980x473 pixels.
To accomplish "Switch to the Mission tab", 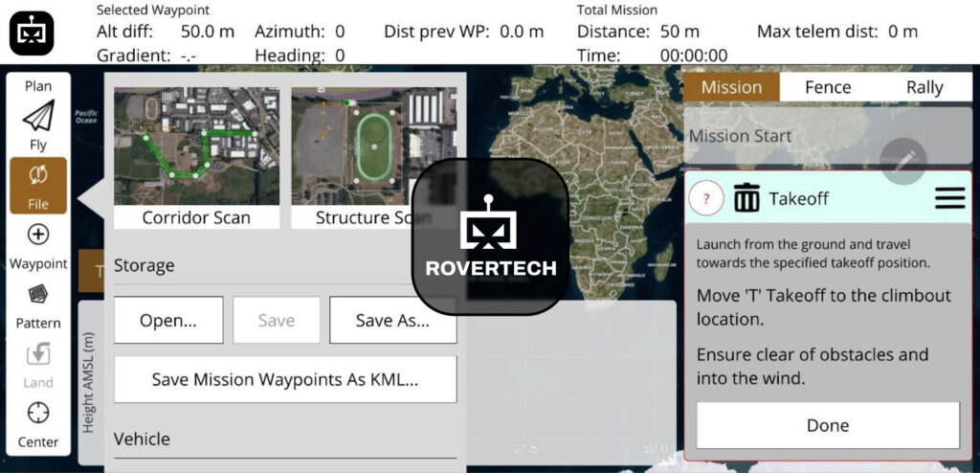I will 731,87.
